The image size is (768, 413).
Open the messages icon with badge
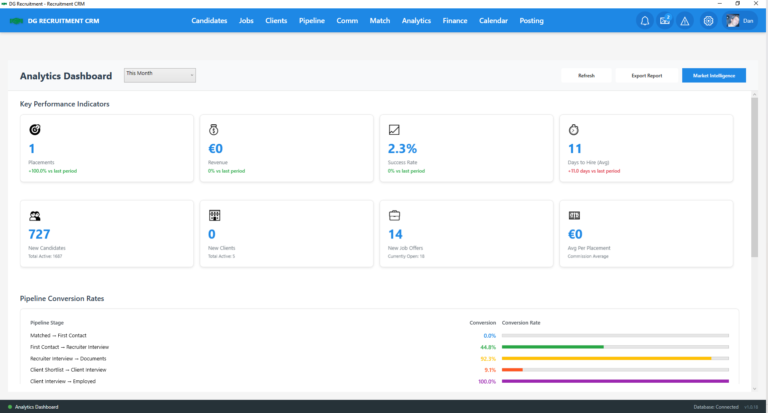tap(665, 20)
